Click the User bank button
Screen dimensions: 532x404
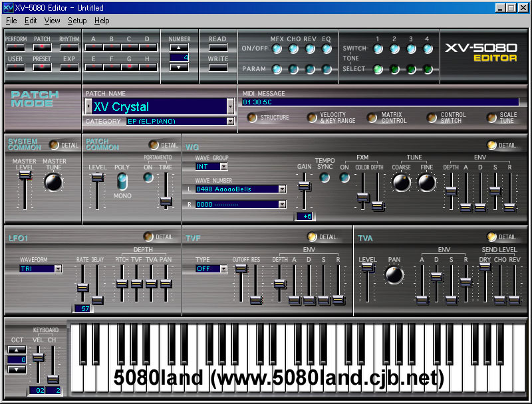tap(15, 67)
